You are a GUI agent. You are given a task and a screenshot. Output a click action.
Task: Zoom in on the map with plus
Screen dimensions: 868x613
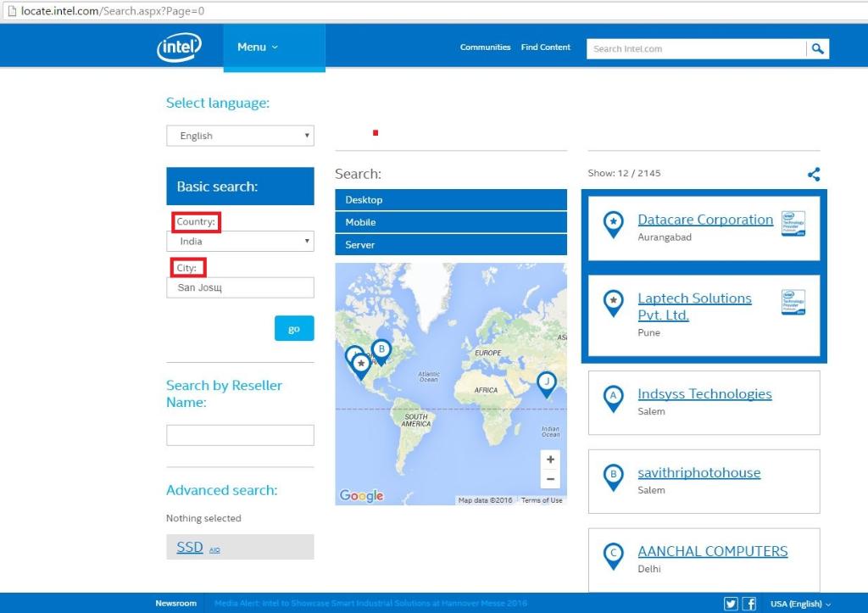pos(550,459)
